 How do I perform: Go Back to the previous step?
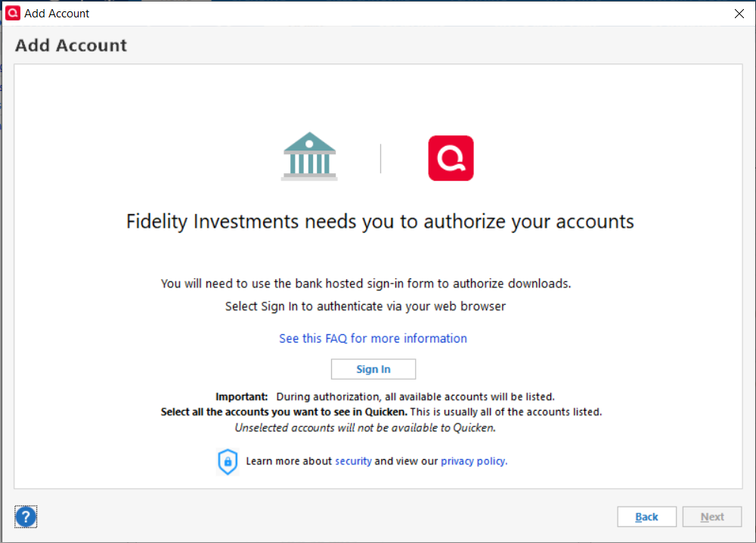click(x=646, y=517)
